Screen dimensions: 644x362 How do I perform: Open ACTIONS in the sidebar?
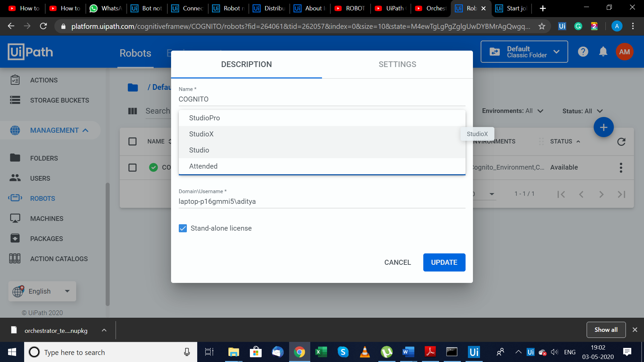44,80
